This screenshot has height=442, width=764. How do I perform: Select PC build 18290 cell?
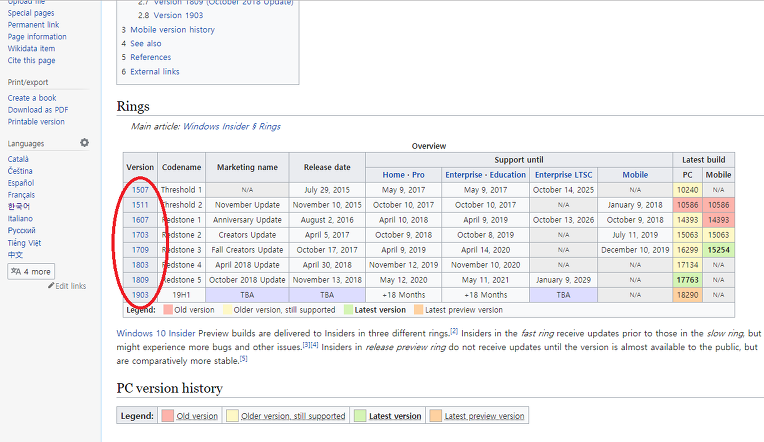point(688,295)
